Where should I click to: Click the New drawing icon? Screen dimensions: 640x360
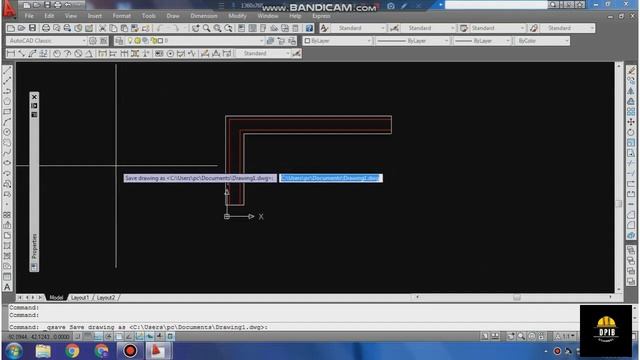pos(11,28)
